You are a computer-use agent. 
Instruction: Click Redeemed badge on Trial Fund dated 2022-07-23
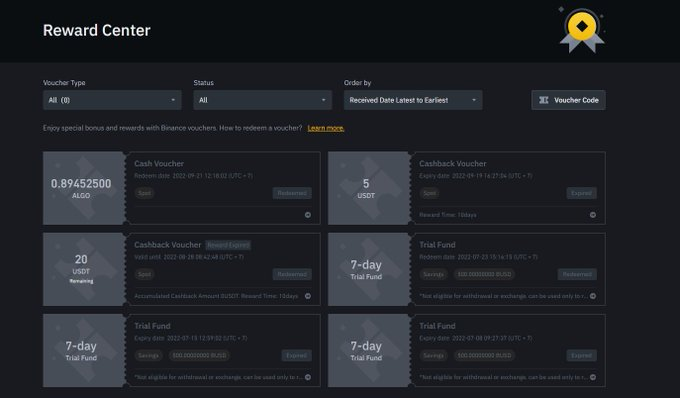[577, 274]
